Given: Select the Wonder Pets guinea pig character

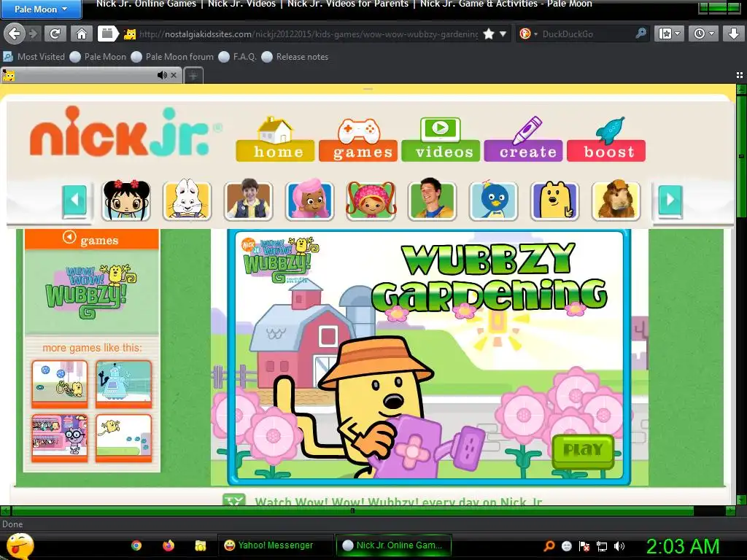Looking at the screenshot, I should tap(616, 201).
